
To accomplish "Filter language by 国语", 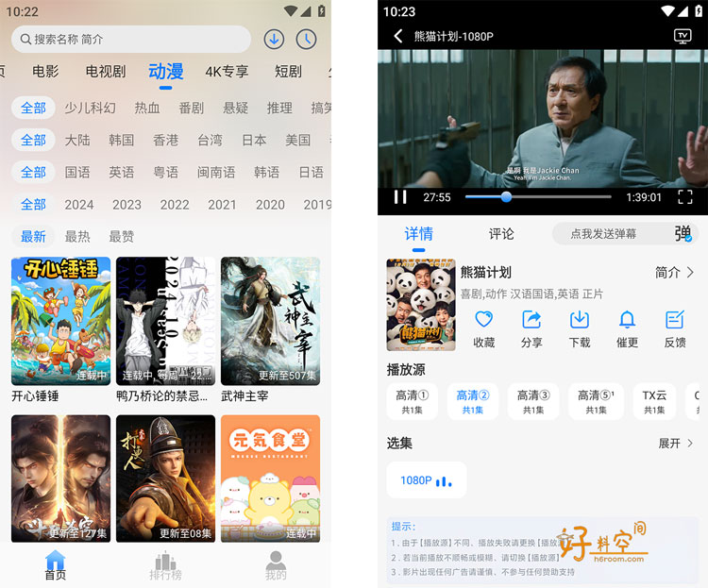I will (x=77, y=172).
